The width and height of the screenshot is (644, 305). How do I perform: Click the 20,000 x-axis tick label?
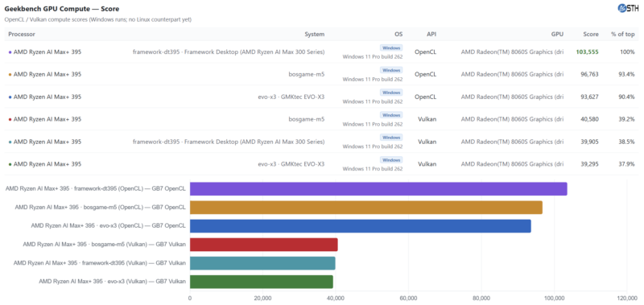tap(262, 299)
